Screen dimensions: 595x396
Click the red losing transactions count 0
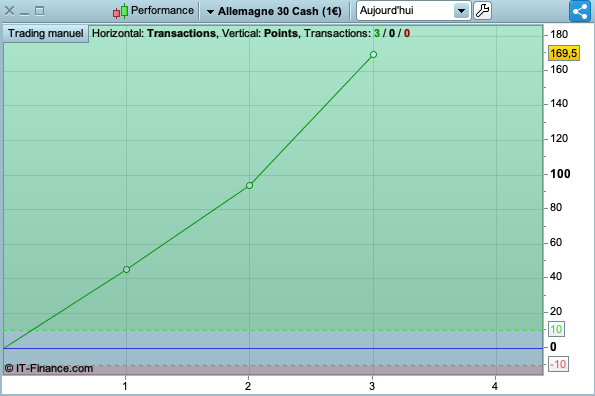point(407,33)
